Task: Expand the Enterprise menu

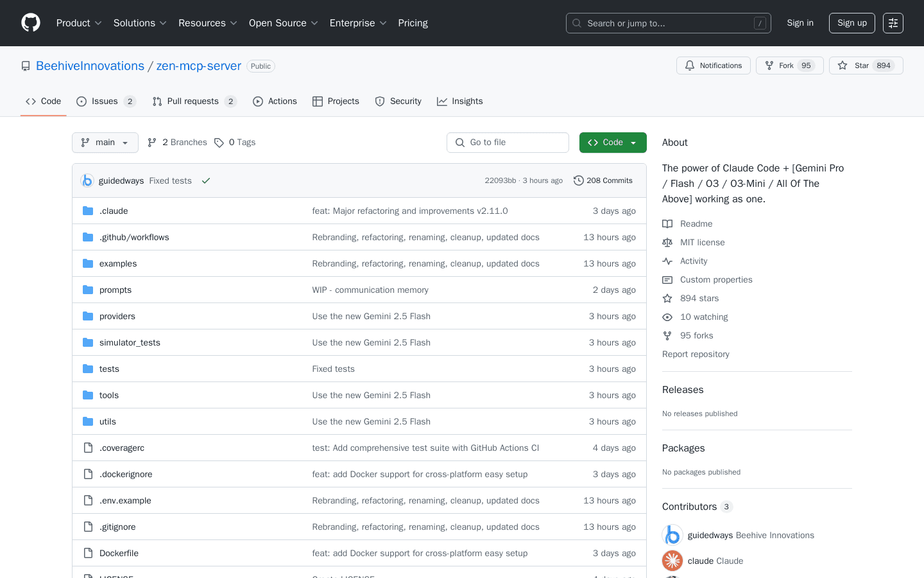Action: tap(358, 23)
